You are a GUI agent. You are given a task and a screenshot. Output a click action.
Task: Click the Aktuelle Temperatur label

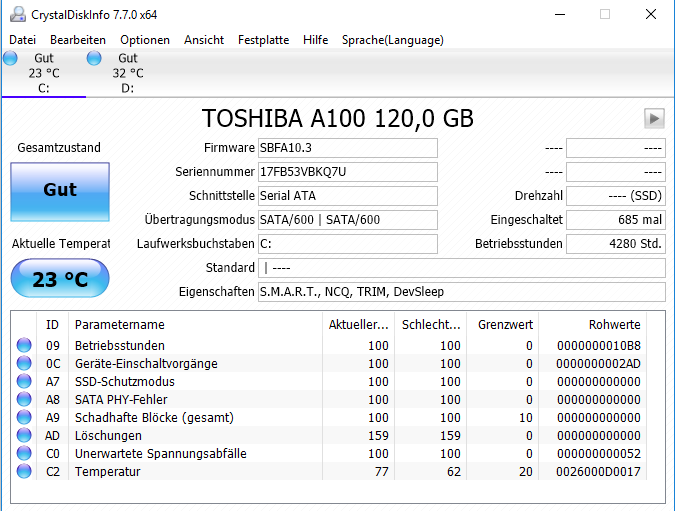pyautogui.click(x=61, y=244)
